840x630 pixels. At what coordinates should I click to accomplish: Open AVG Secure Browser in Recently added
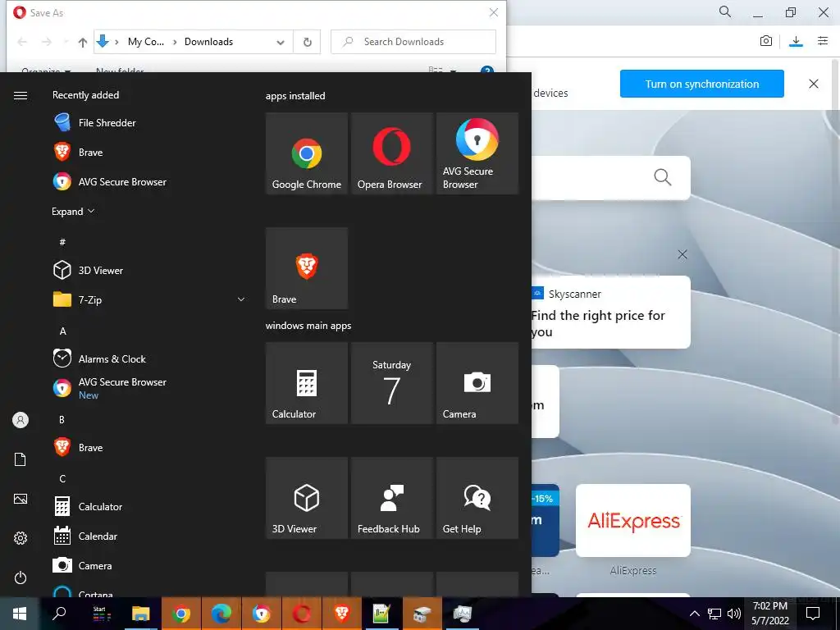pos(148,181)
